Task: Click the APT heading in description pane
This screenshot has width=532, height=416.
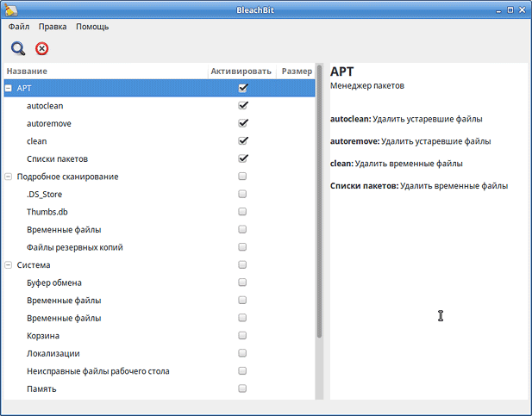Action: tap(342, 71)
